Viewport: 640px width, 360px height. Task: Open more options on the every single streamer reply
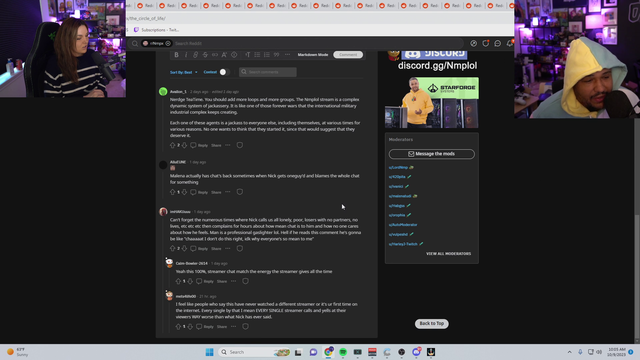pyautogui.click(x=233, y=327)
